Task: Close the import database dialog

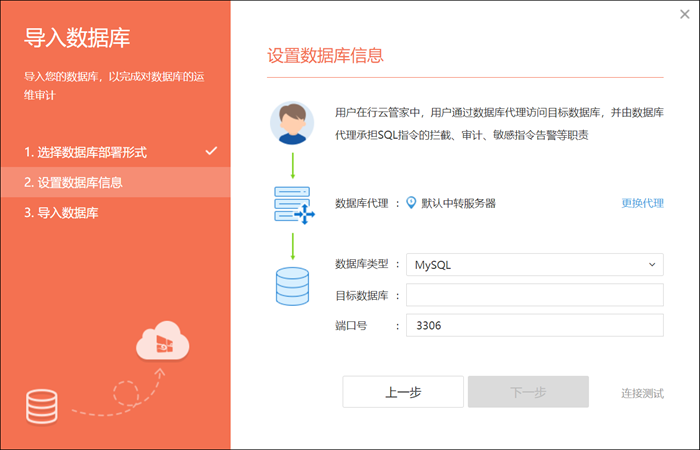Action: coord(684,14)
